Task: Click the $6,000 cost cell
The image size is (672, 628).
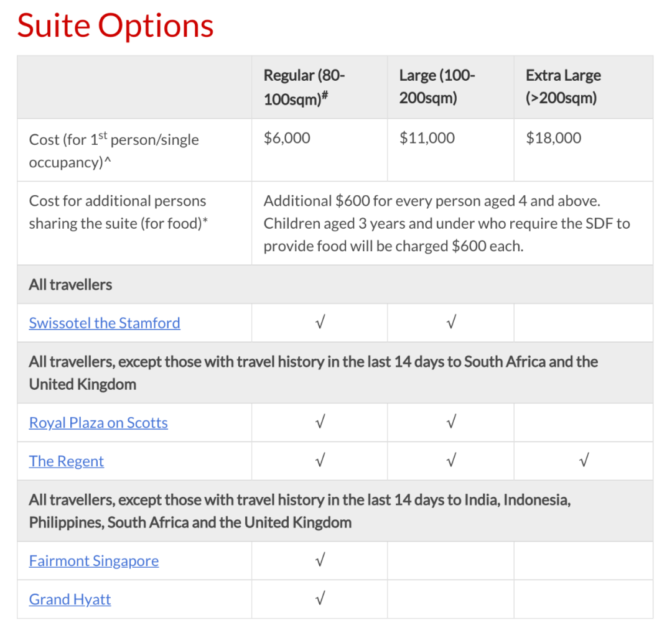Action: pyautogui.click(x=287, y=138)
